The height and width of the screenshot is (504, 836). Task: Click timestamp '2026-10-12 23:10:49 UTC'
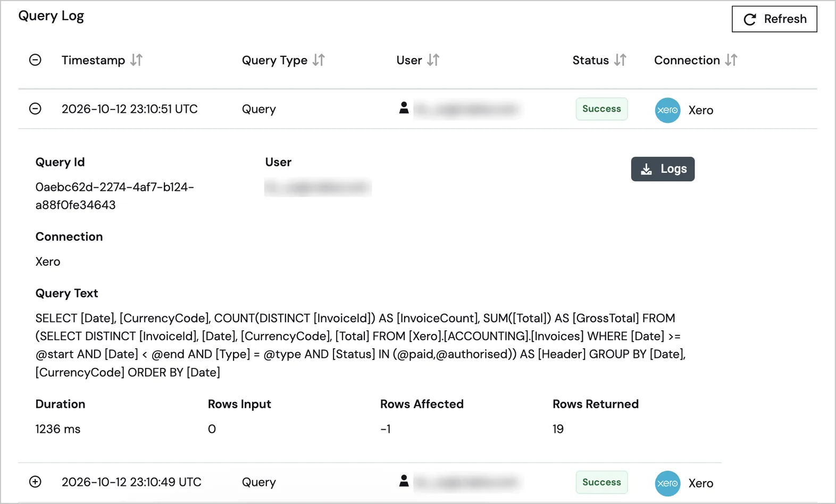(131, 482)
